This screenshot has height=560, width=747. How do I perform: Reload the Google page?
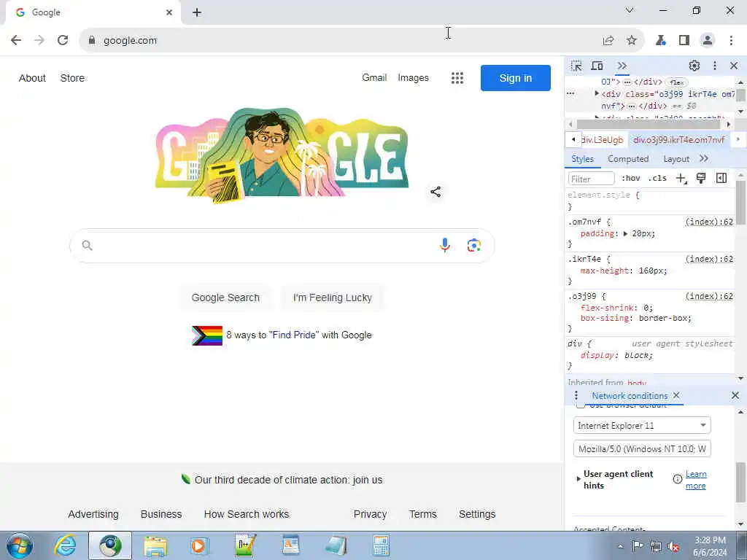tap(63, 41)
